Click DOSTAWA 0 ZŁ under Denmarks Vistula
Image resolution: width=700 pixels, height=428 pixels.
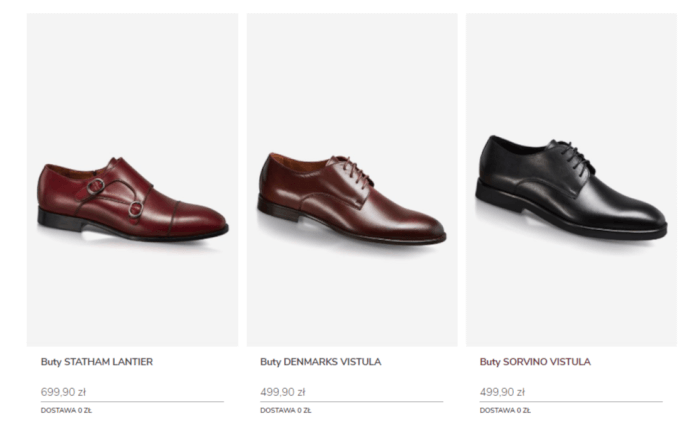tap(285, 410)
